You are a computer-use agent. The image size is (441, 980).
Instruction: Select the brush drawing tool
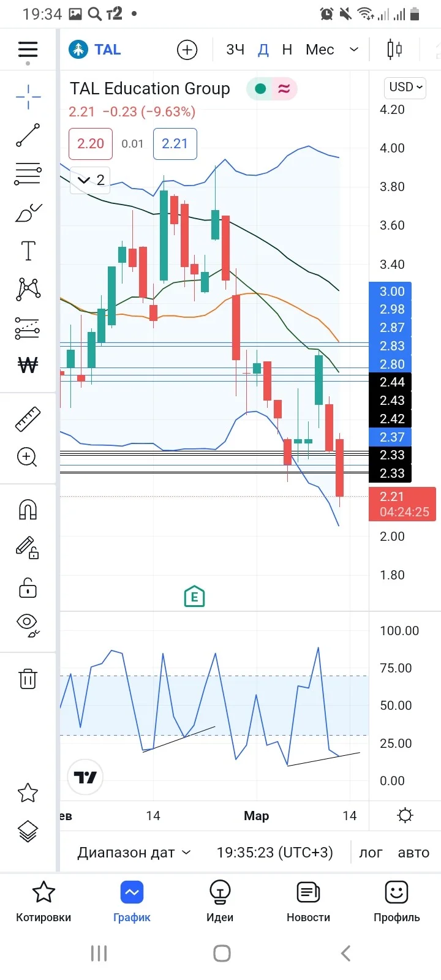coord(28,213)
